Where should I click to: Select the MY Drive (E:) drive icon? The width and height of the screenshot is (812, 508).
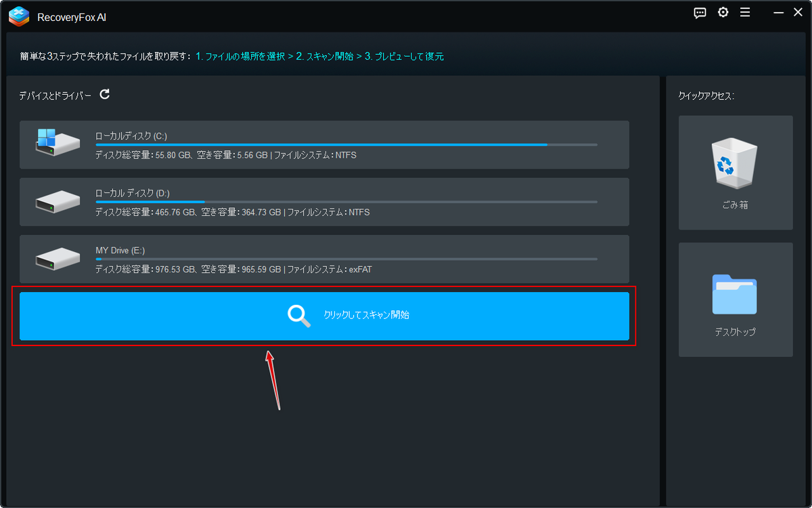[58, 259]
